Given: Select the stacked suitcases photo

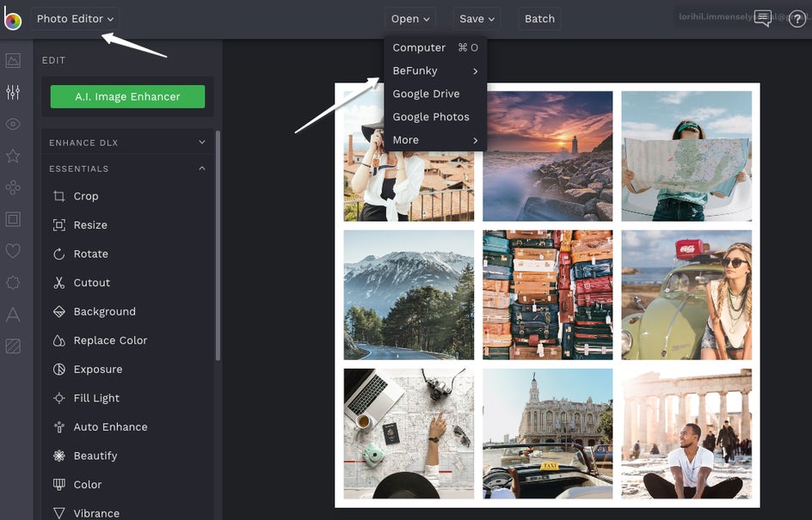Looking at the screenshot, I should point(547,295).
